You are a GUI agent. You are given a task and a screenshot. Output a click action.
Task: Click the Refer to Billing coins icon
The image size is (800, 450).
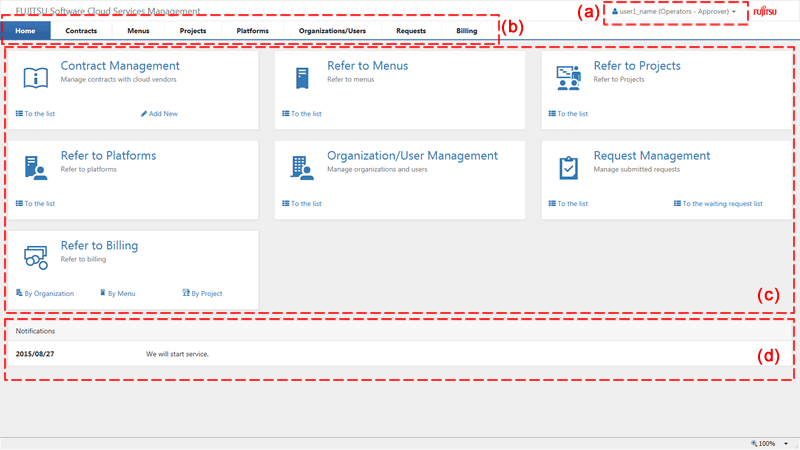[x=36, y=257]
